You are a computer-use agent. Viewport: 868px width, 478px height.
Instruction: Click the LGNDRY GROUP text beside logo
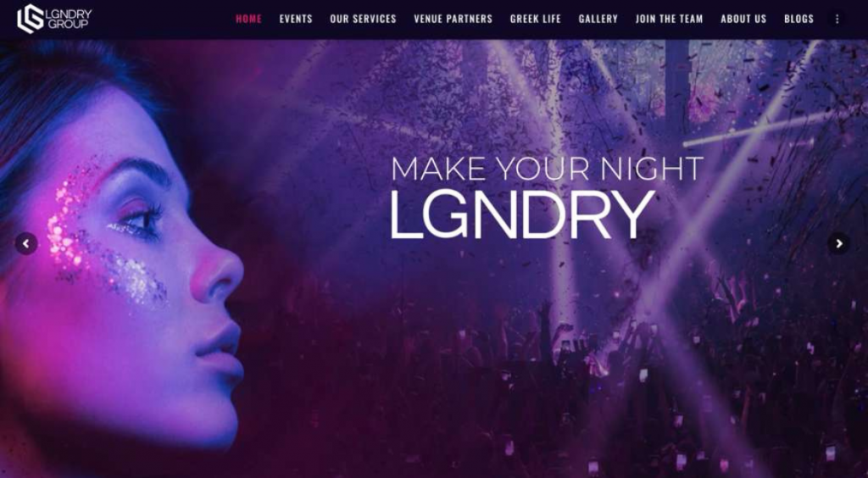69,19
